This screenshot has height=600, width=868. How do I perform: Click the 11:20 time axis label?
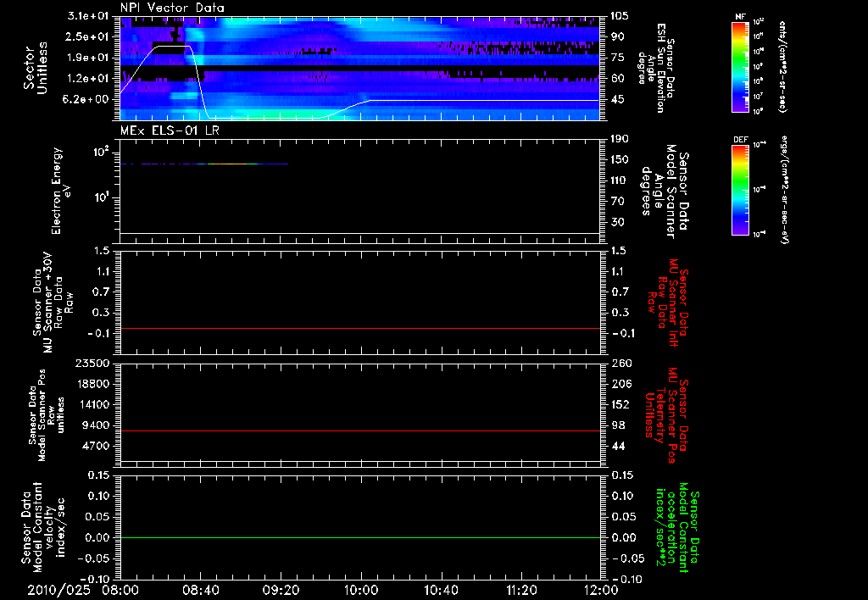tap(521, 590)
